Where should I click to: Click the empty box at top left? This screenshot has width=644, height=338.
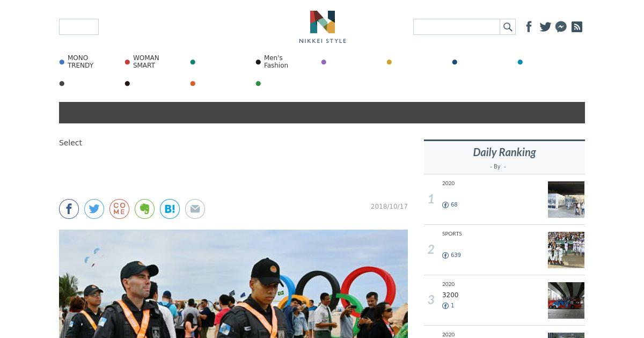79,27
